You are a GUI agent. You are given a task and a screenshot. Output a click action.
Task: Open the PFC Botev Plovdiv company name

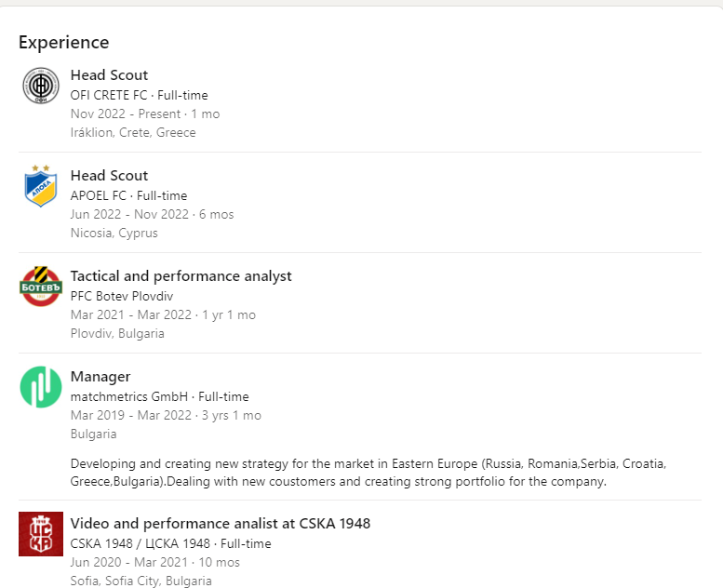click(x=122, y=296)
